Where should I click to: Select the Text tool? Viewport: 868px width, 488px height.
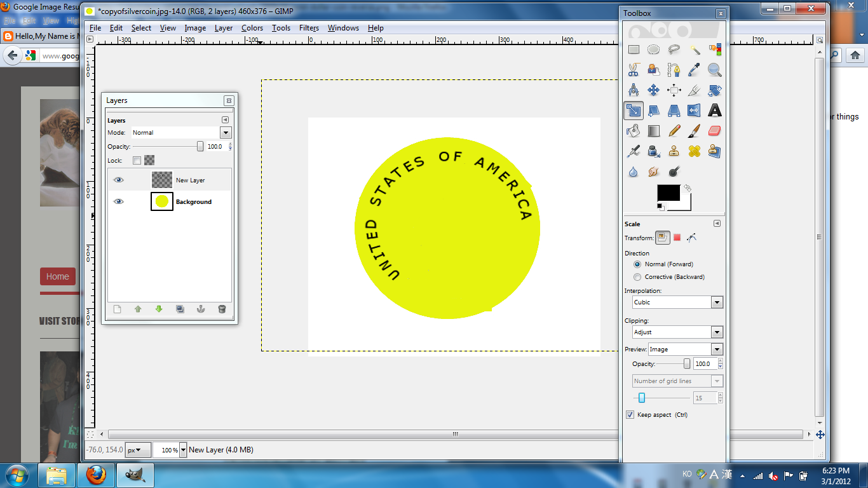(715, 111)
